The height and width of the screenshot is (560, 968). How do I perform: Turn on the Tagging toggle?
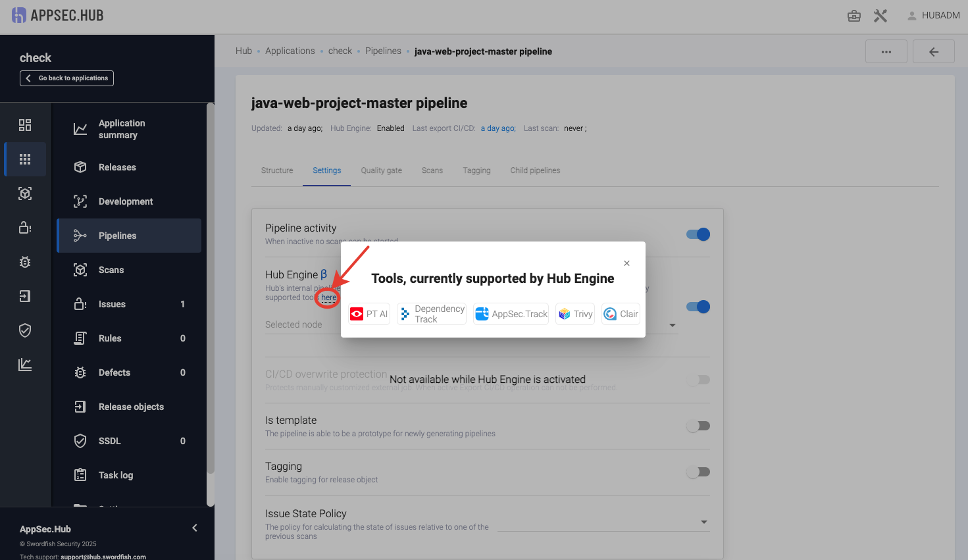(x=698, y=472)
